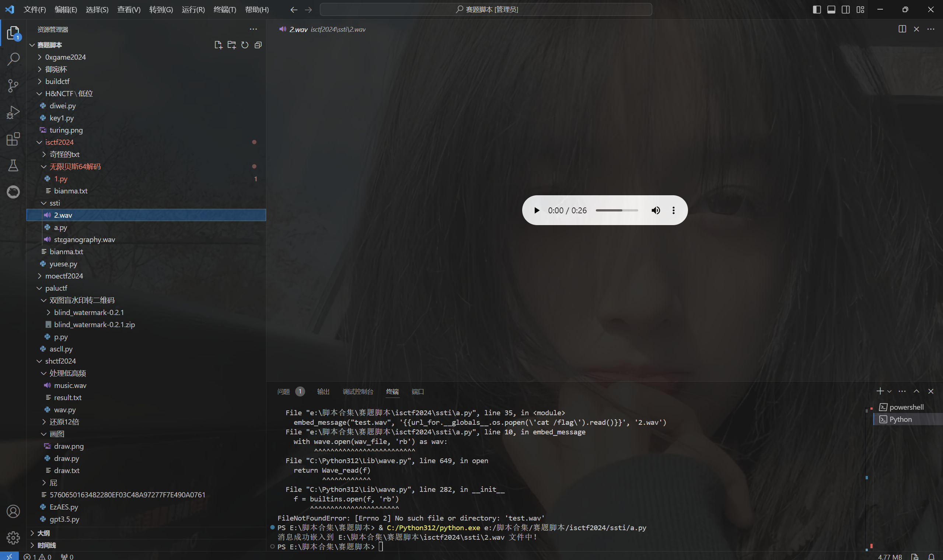Toggle primary side bar visibility
This screenshot has height=560, width=943.
pyautogui.click(x=817, y=10)
